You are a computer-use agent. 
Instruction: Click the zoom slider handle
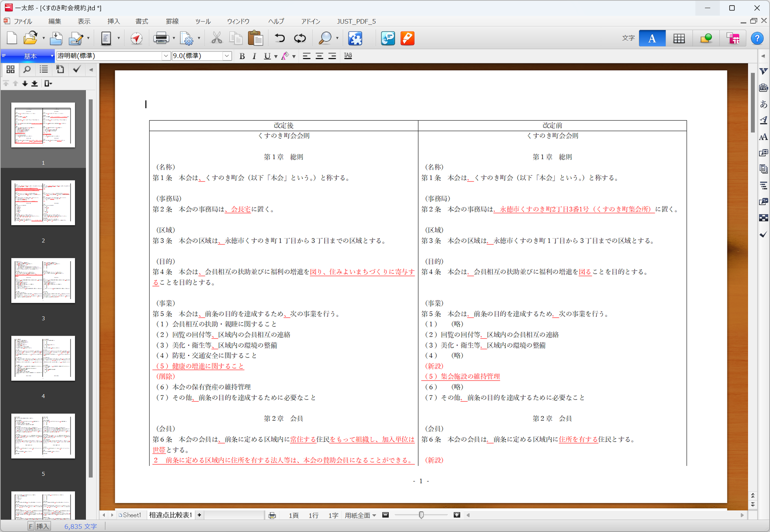pos(421,515)
